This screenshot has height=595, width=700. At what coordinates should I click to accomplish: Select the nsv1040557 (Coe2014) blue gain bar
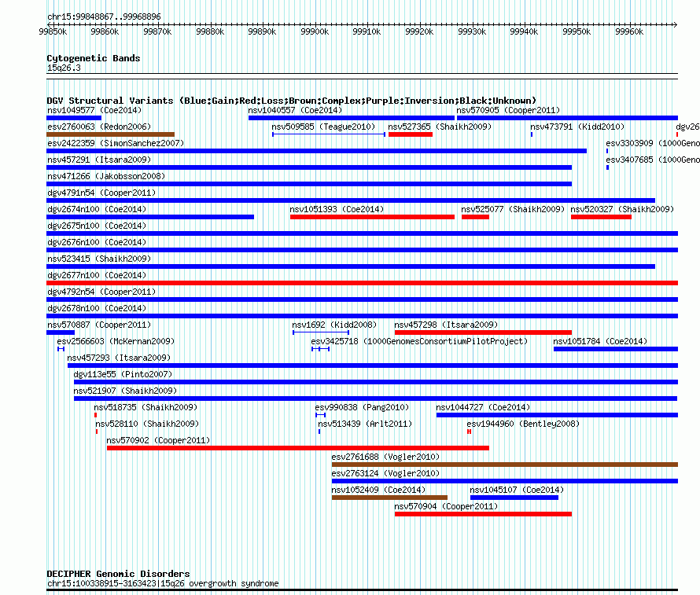352,118
